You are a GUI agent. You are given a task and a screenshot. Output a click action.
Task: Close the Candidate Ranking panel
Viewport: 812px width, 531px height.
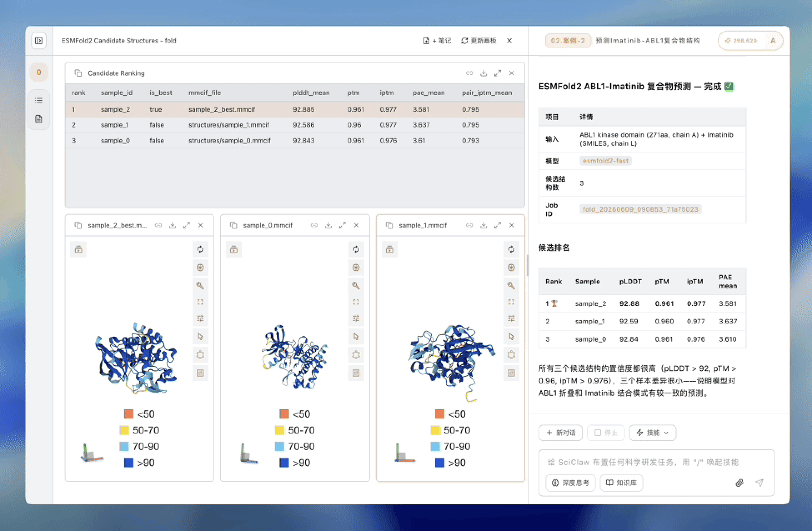[x=511, y=73]
